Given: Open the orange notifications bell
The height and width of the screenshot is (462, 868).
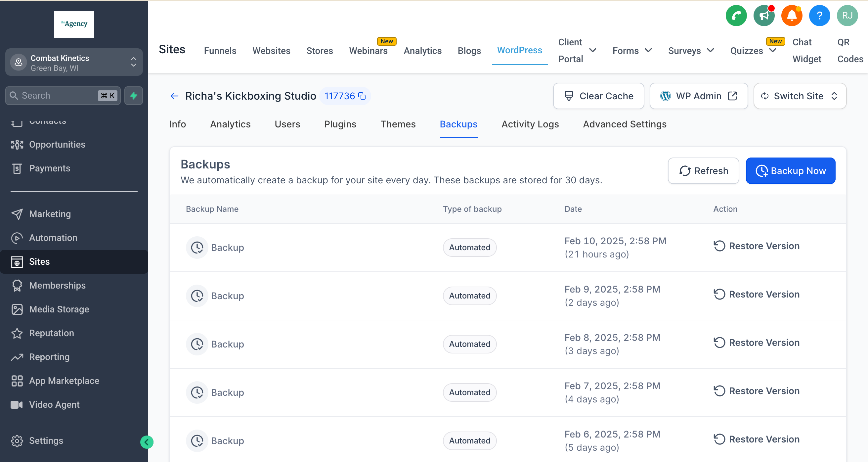Looking at the screenshot, I should pos(792,16).
